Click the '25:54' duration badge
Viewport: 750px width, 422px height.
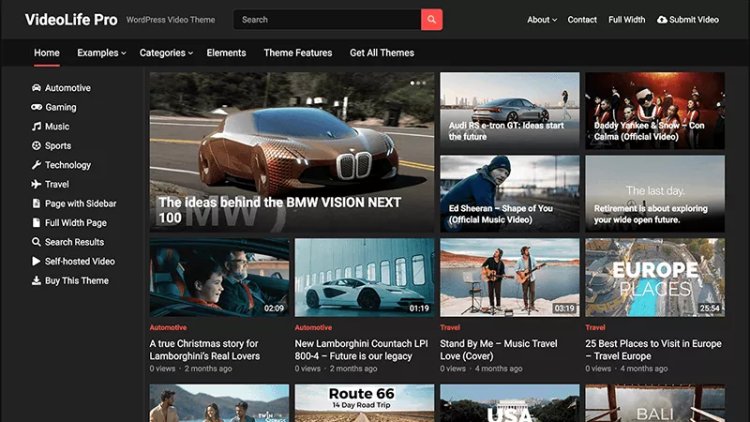(x=710, y=309)
